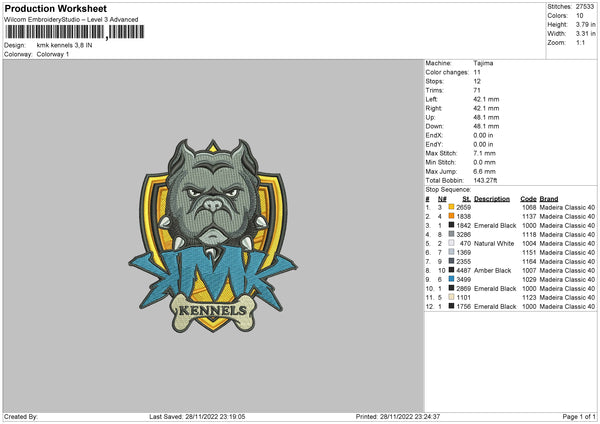Select the design name 'kmk kennels 3,8 IN'
The width and height of the screenshot is (600, 424).
coord(64,45)
